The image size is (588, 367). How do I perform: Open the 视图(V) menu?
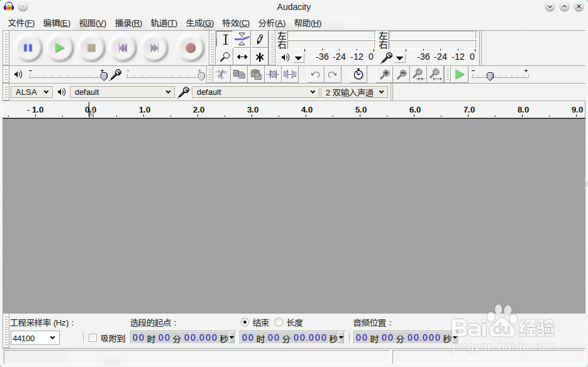[92, 23]
